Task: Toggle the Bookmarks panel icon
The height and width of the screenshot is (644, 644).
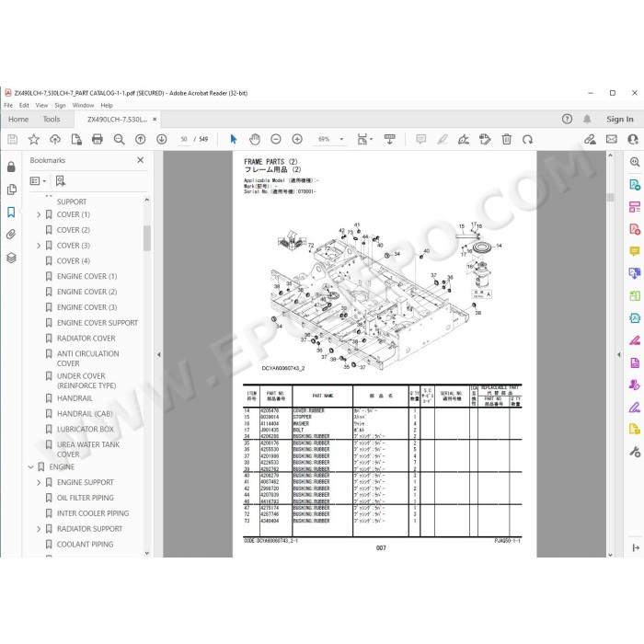Action: tap(11, 212)
